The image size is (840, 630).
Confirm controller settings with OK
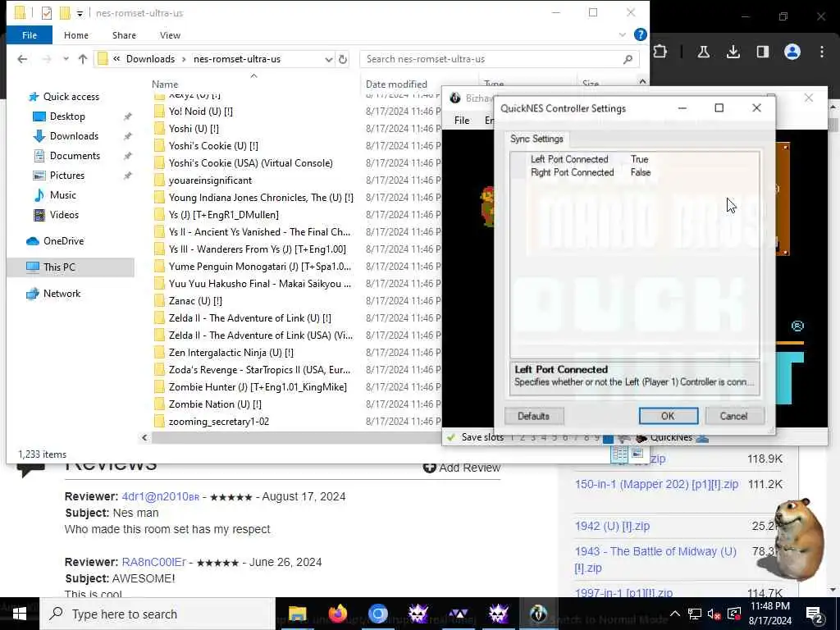pos(668,416)
